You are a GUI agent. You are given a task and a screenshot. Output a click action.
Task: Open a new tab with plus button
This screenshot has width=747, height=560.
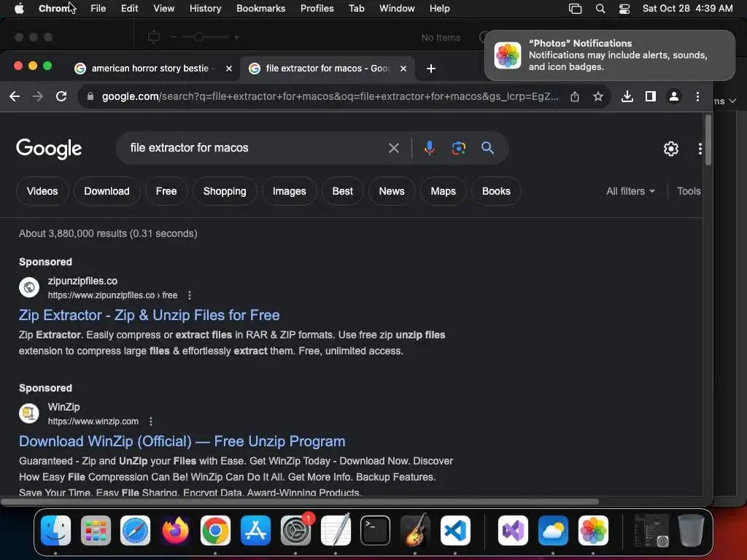(430, 69)
